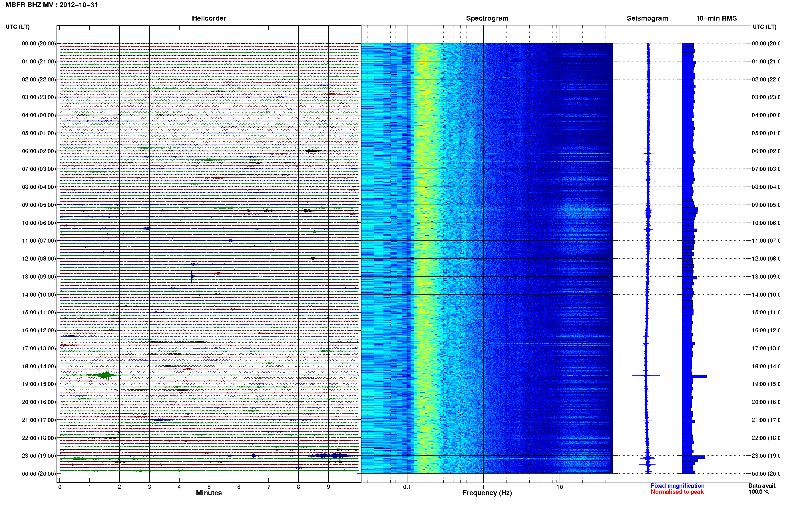
Task: Click the long RMS bar at 23:00
Action: (693, 457)
